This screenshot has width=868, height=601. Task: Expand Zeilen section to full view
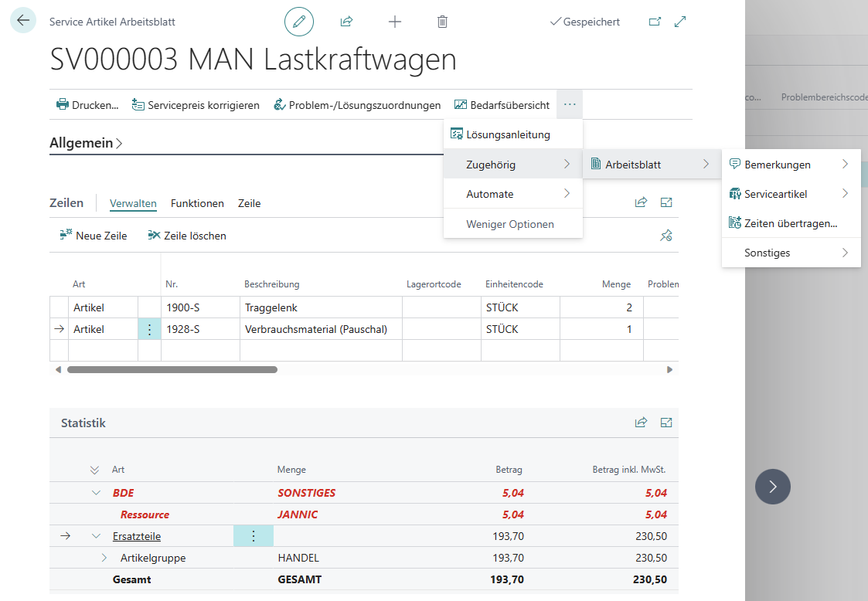point(666,202)
